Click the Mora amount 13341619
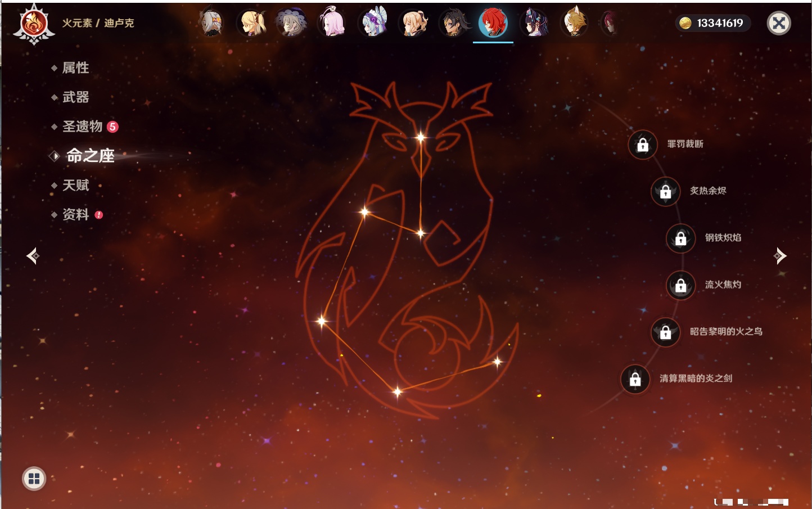The image size is (812, 509). [720, 23]
